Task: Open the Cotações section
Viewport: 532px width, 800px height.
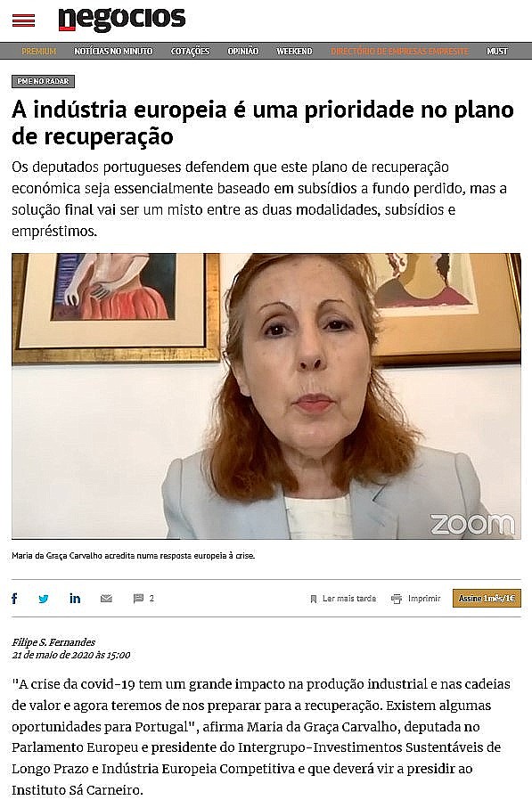Action: (191, 51)
